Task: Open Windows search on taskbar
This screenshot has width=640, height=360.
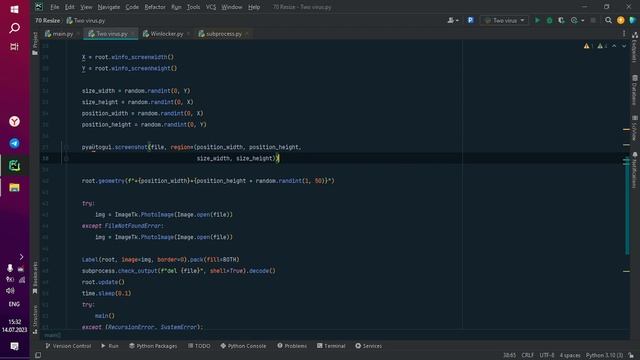Action: [x=14, y=28]
